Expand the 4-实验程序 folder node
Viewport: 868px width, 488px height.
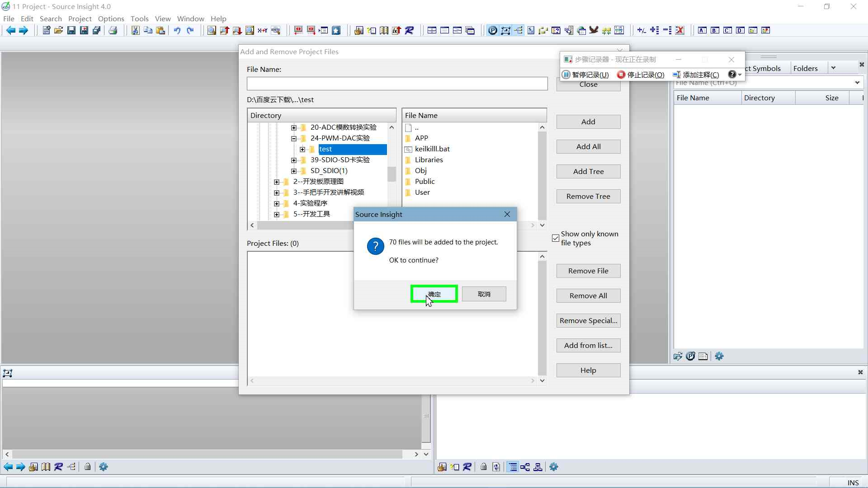click(277, 203)
